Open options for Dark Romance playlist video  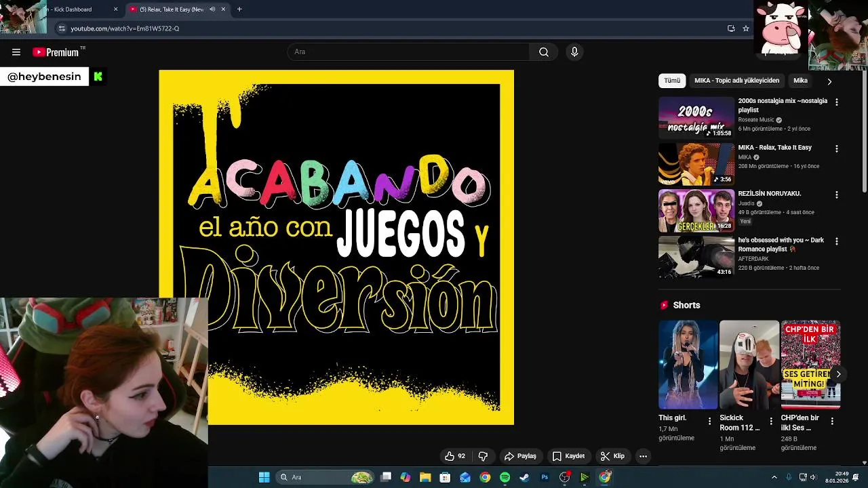[836, 241]
